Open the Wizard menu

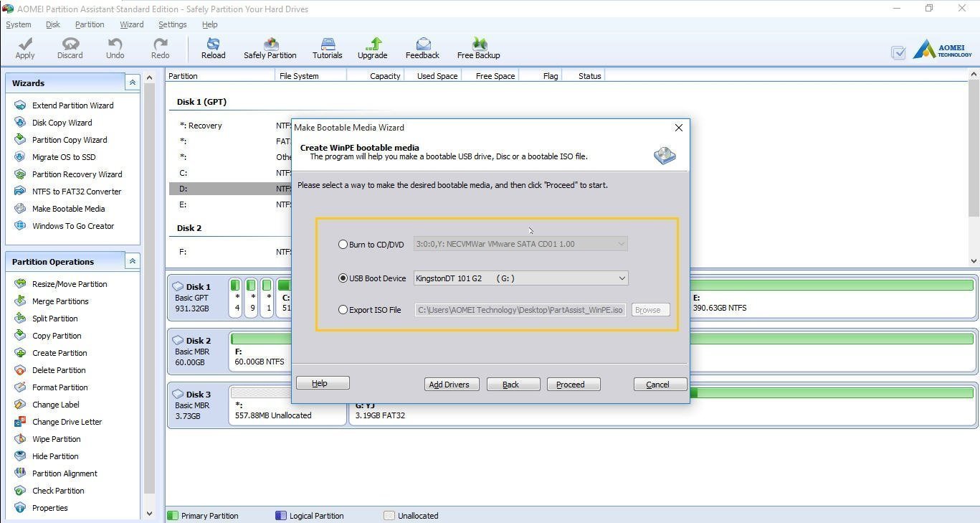pyautogui.click(x=131, y=24)
